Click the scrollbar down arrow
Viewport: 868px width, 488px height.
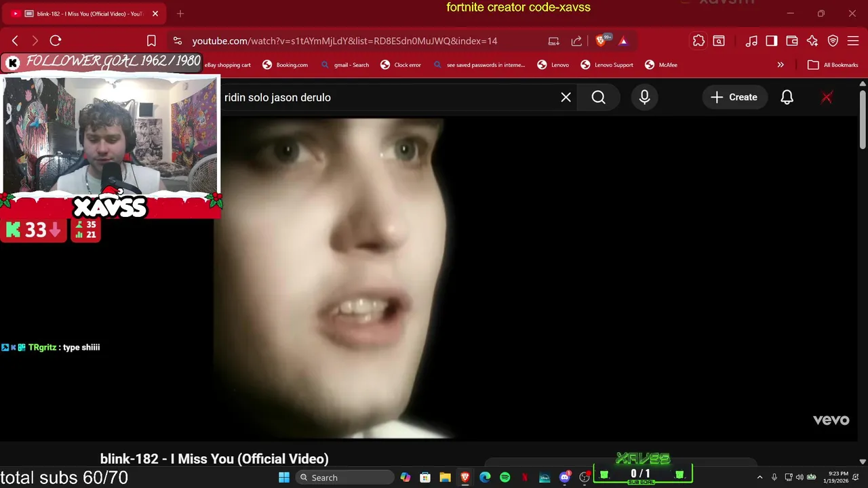point(862,462)
